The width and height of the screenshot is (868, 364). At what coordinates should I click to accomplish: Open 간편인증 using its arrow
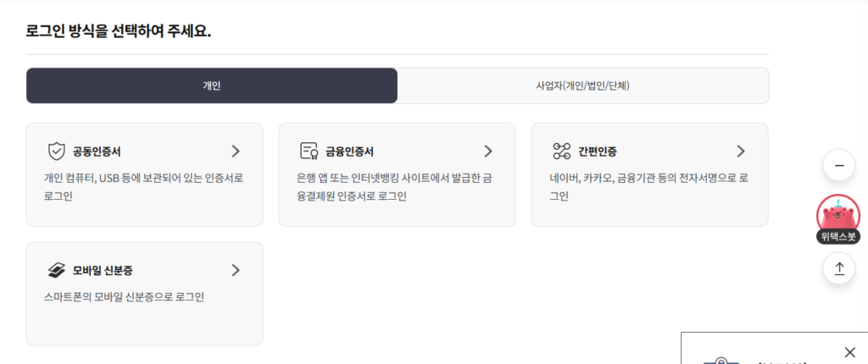click(x=741, y=152)
